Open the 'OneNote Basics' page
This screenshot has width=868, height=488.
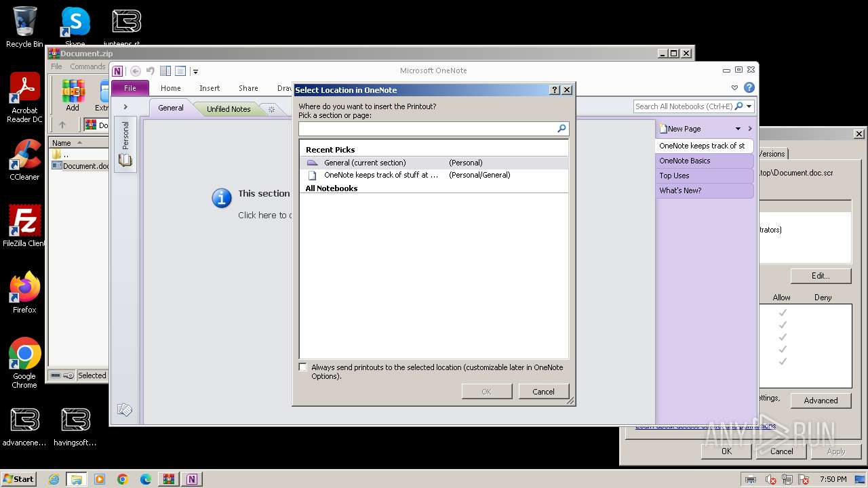704,161
